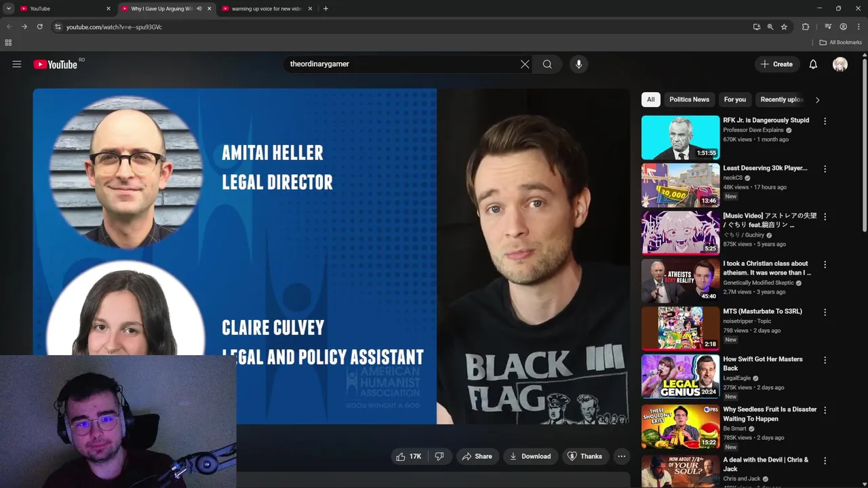
Task: Open the RFK Jr. video thumbnail
Action: [680, 138]
